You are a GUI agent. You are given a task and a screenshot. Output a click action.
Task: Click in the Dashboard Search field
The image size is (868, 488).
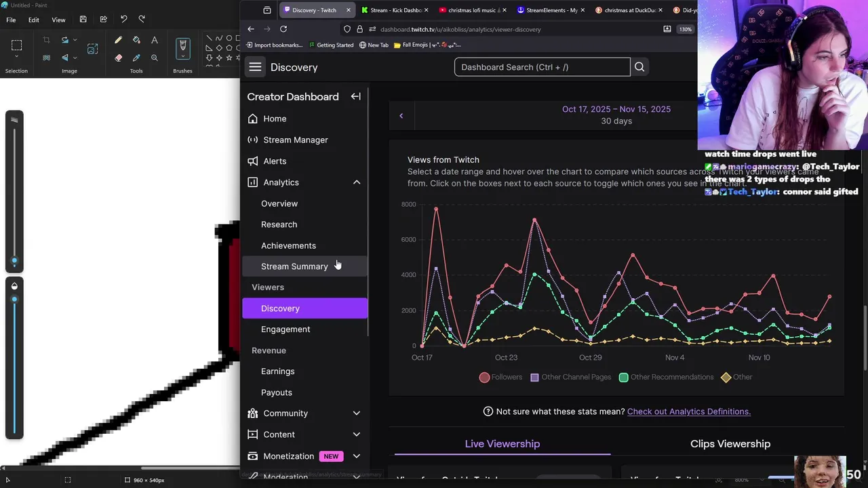click(542, 66)
